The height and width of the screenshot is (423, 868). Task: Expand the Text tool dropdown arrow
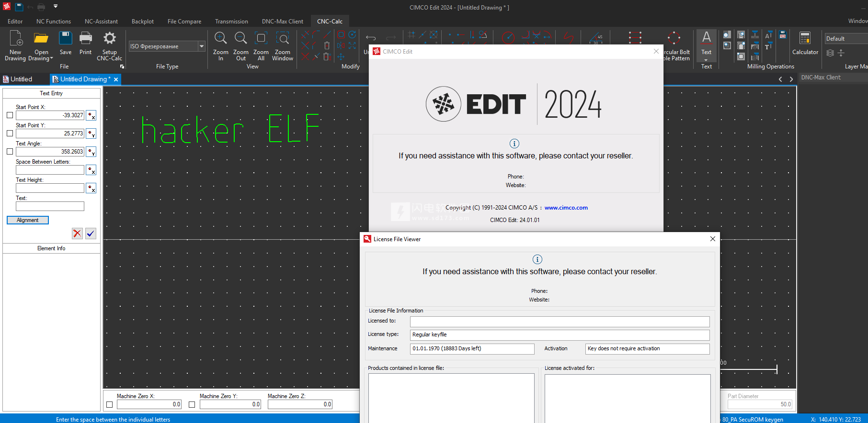pos(706,60)
